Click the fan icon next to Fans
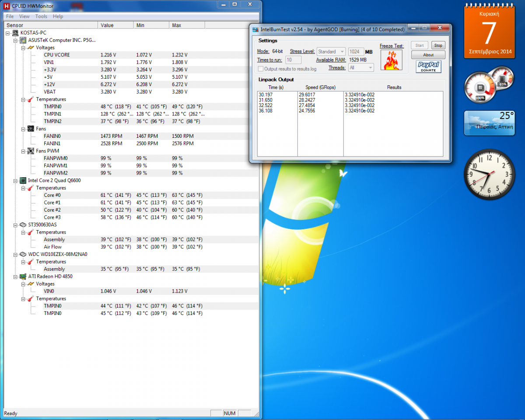525x420 pixels. click(31, 129)
